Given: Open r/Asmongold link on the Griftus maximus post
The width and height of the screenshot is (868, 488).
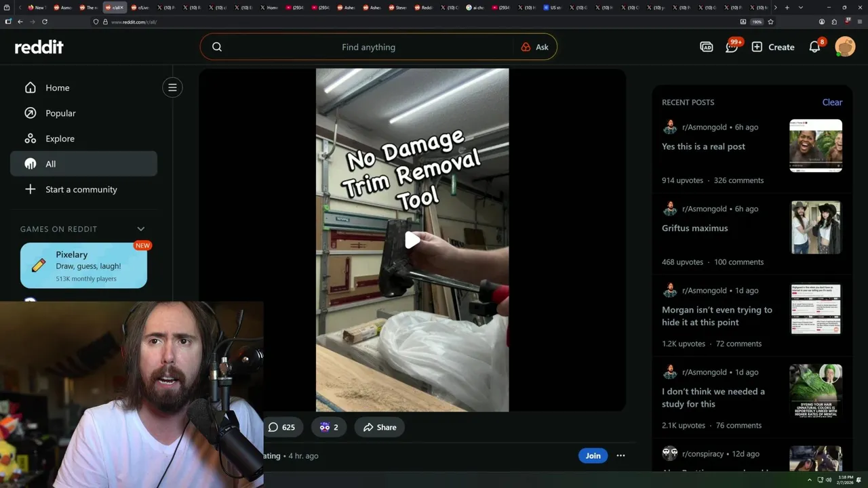Looking at the screenshot, I should coord(704,209).
